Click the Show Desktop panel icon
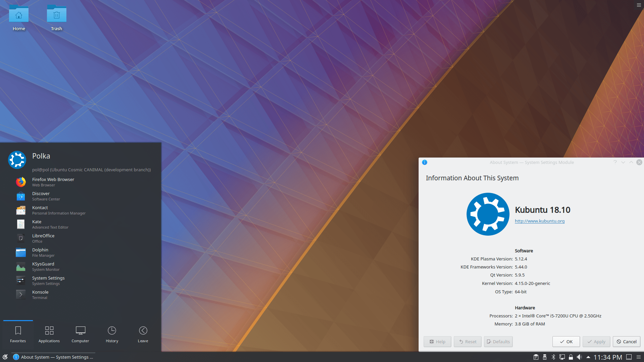Viewport: 644px width, 362px height. (629, 357)
